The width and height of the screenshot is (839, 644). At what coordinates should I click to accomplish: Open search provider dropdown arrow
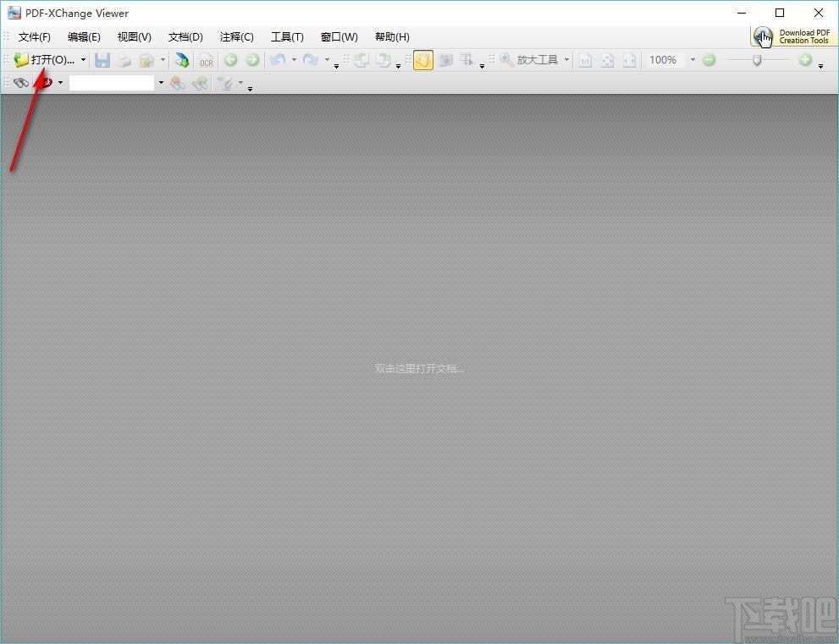tap(60, 83)
